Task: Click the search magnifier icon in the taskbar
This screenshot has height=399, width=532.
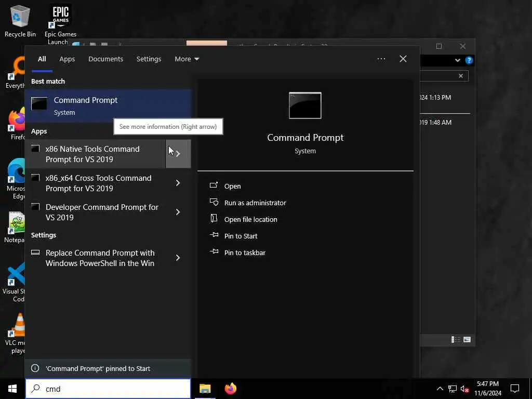Action: pos(36,389)
